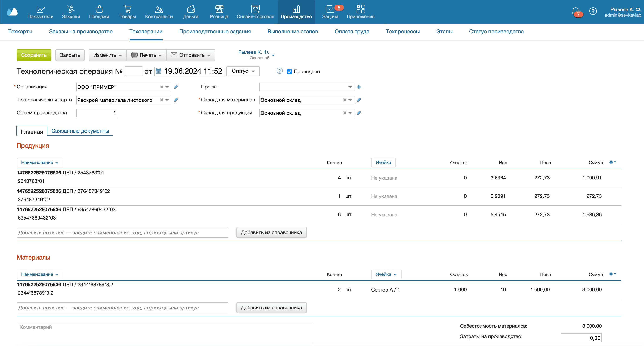Open calendar date picker icon
This screenshot has height=346, width=644.
[158, 71]
